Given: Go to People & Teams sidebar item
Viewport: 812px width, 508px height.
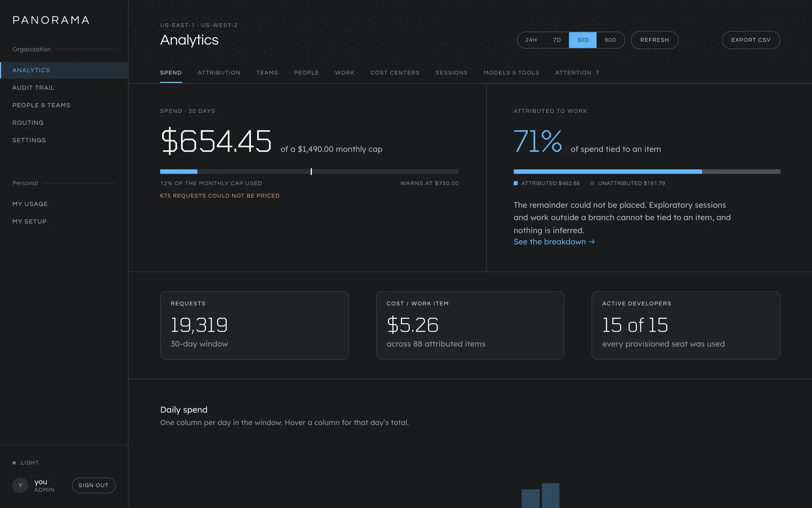Looking at the screenshot, I should pos(64,105).
